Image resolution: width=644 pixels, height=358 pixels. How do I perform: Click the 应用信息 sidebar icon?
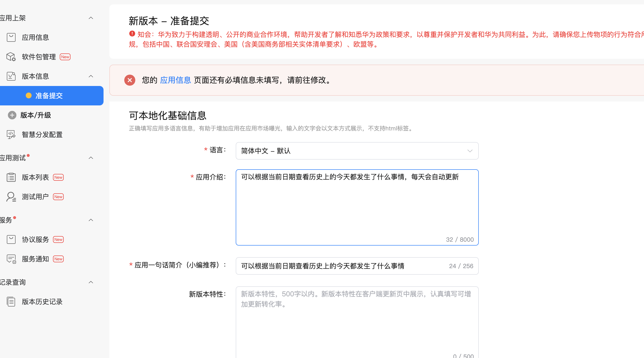point(11,37)
